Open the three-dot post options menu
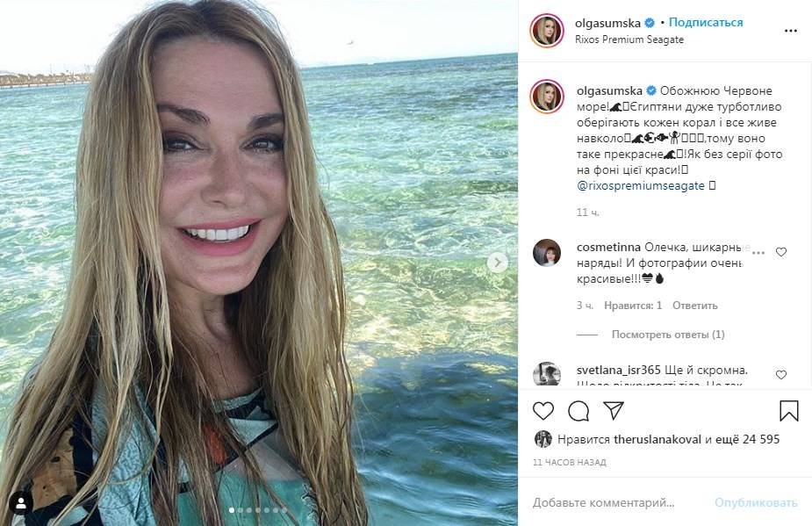 (x=790, y=30)
